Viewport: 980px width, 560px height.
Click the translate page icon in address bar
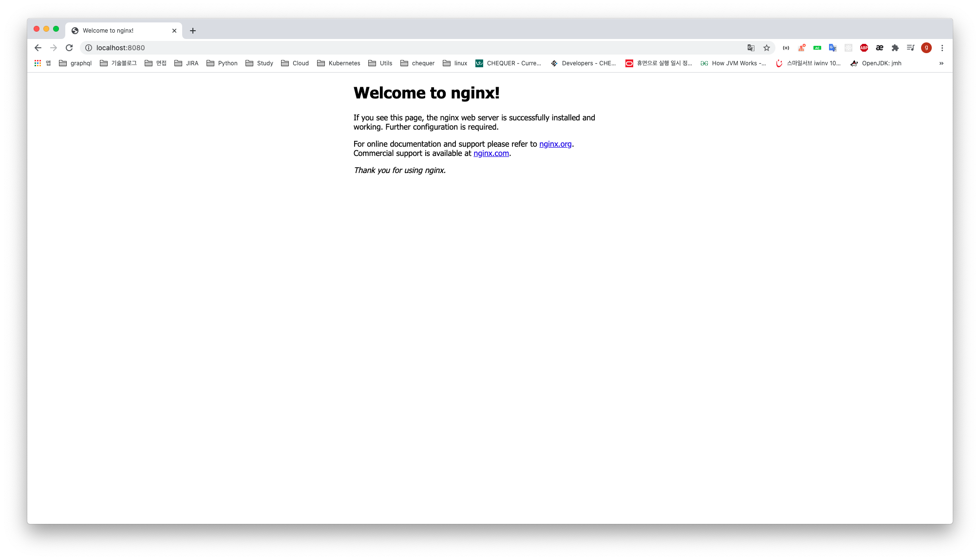(751, 48)
